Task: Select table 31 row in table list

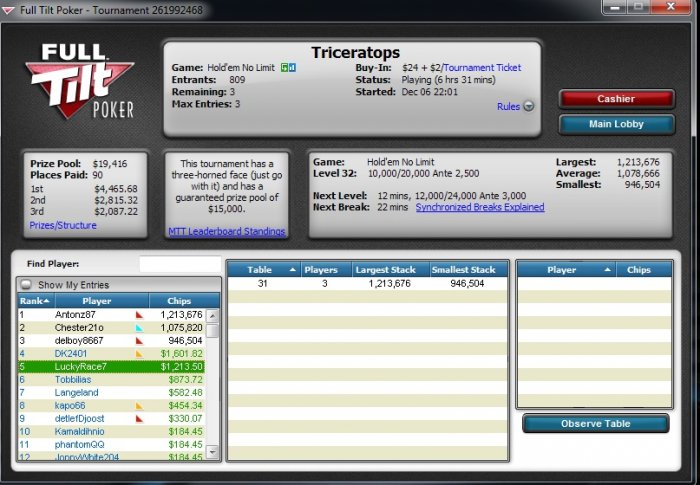Action: click(x=367, y=284)
